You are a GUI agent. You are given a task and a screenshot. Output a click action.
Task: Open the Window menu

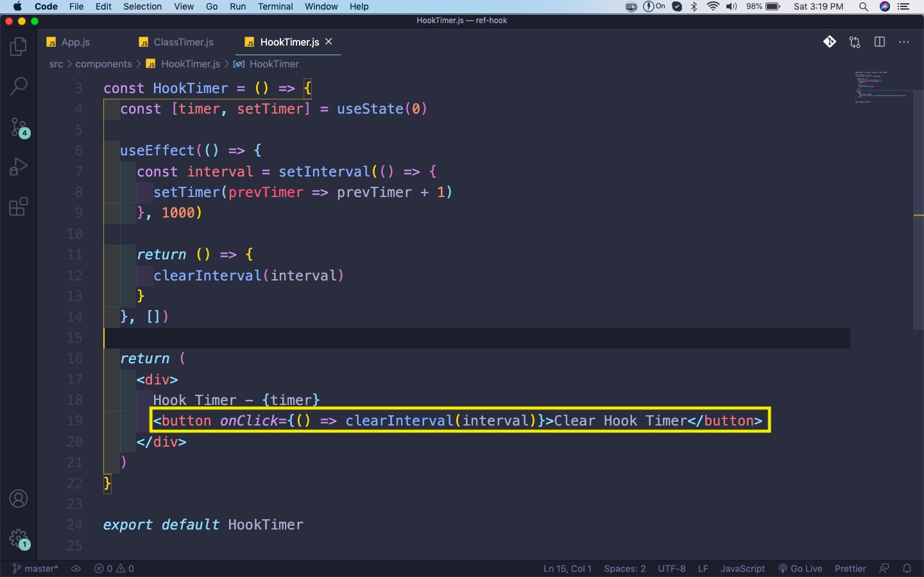click(x=321, y=6)
